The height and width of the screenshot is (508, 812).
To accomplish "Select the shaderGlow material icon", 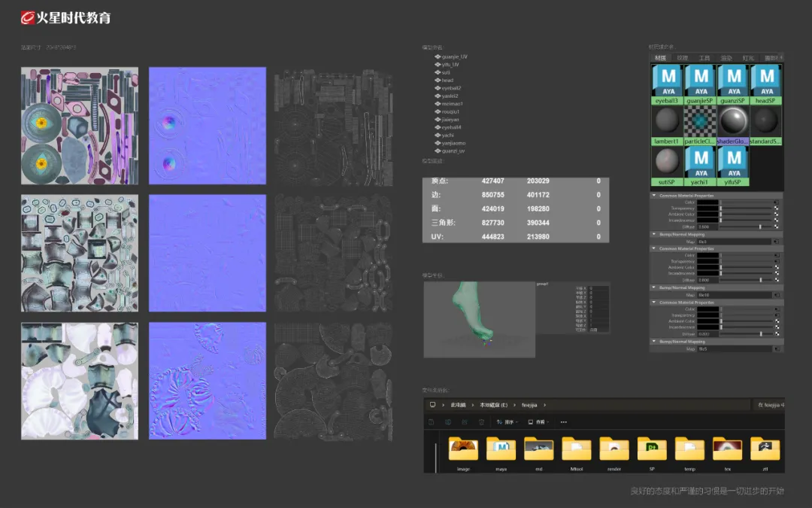I will point(734,120).
